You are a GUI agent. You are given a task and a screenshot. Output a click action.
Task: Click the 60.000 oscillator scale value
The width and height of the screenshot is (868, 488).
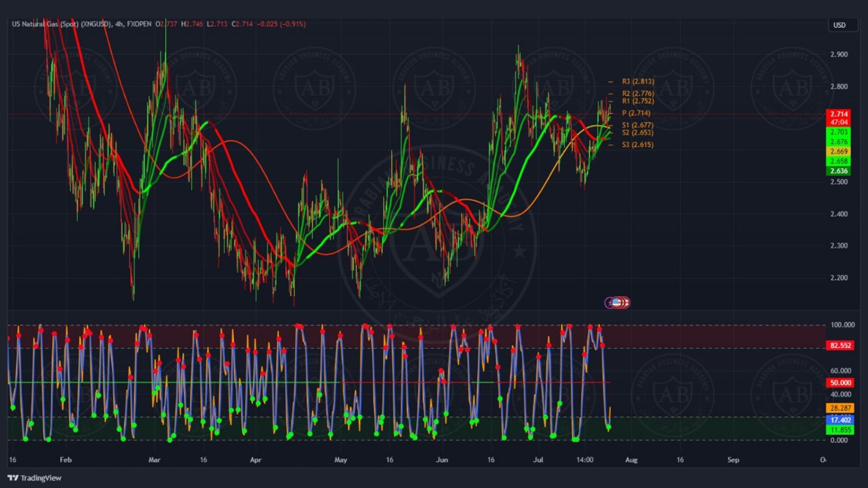[x=841, y=371]
